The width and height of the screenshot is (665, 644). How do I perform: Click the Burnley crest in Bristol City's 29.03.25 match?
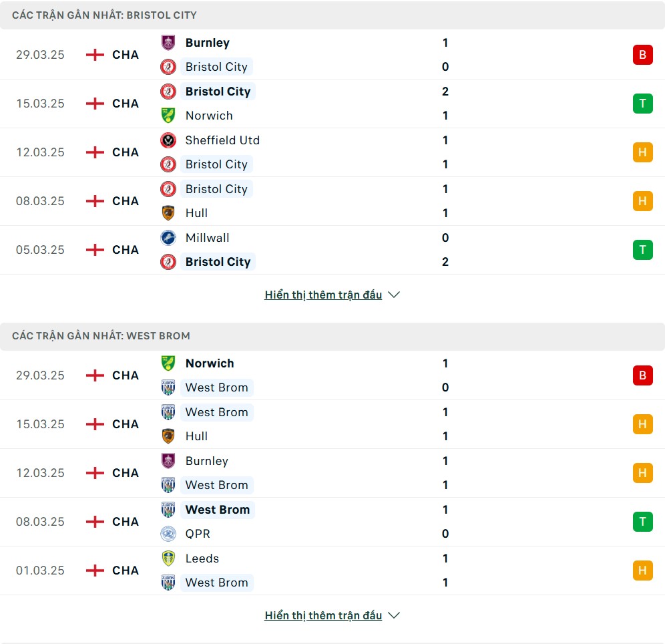(x=168, y=43)
